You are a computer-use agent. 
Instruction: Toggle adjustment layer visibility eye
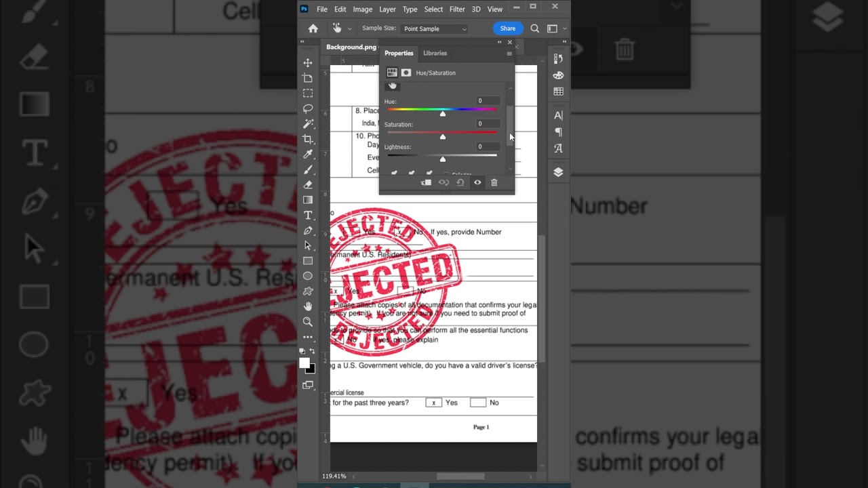[x=477, y=182]
